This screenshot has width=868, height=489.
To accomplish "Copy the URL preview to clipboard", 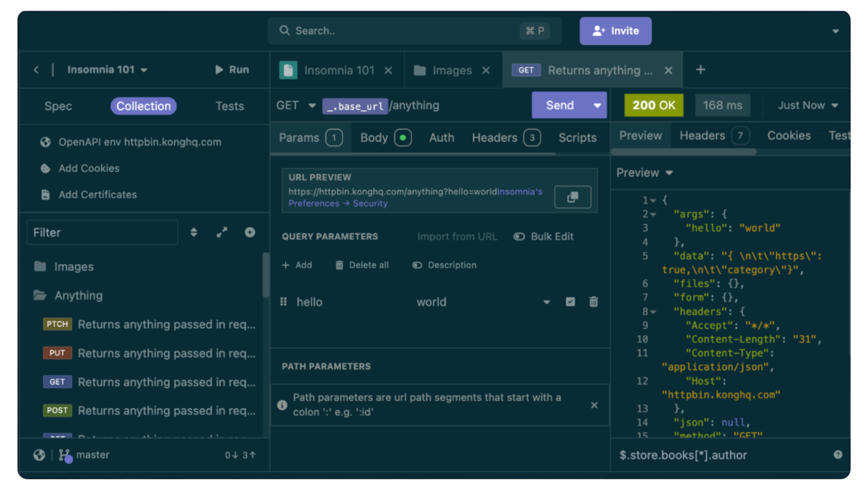I will (x=572, y=196).
